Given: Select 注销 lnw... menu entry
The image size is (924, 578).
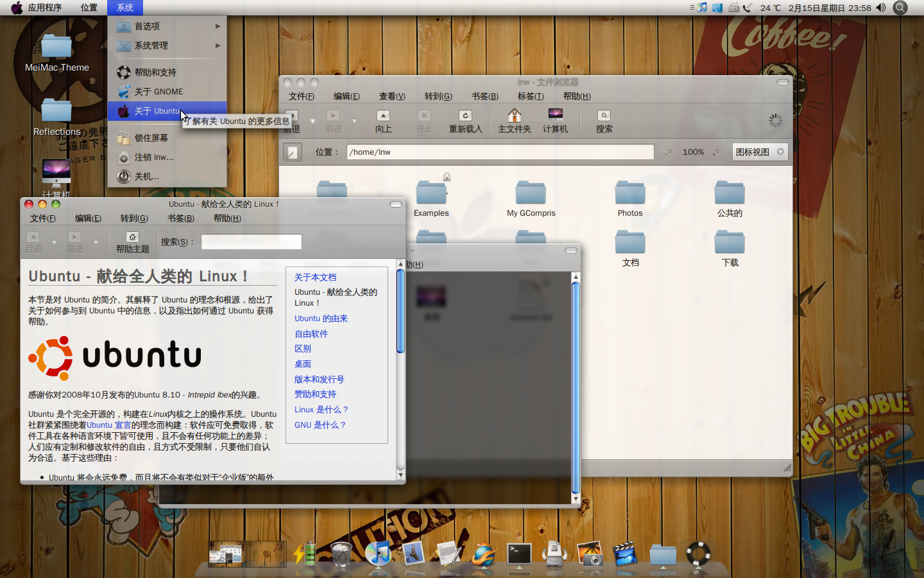Looking at the screenshot, I should coord(167,157).
